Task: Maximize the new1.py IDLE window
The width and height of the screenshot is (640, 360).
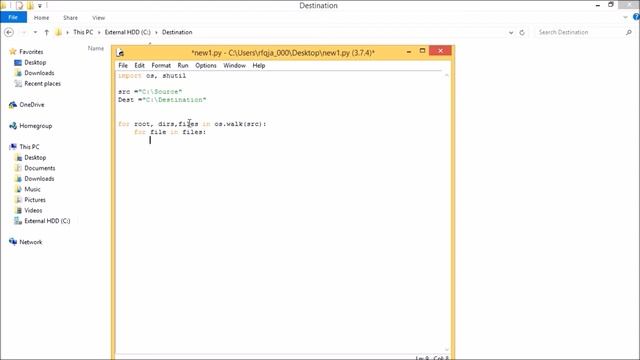Action: pos(422,51)
